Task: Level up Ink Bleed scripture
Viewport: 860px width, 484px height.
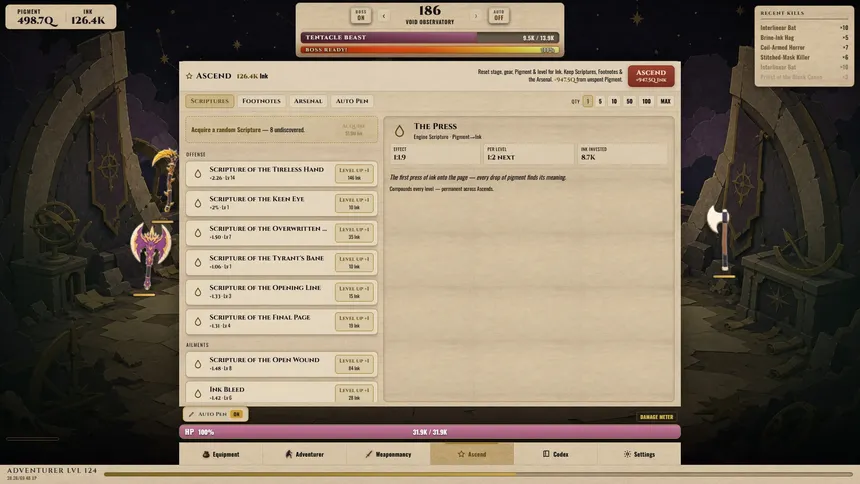Action: (x=354, y=393)
